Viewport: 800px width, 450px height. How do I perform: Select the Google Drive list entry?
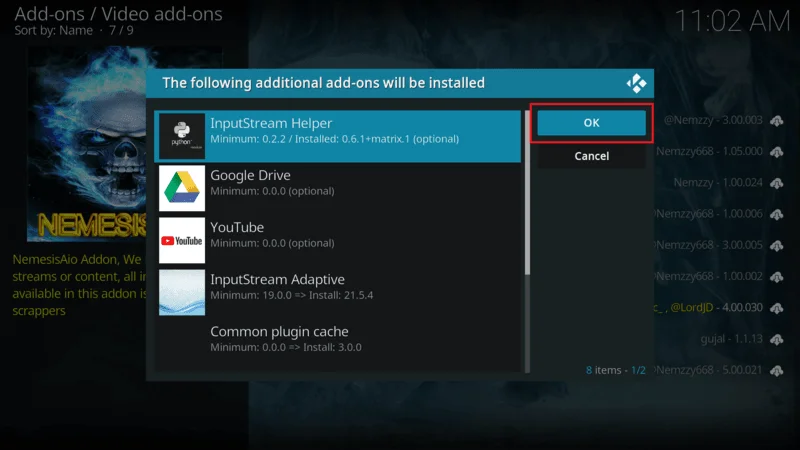338,188
